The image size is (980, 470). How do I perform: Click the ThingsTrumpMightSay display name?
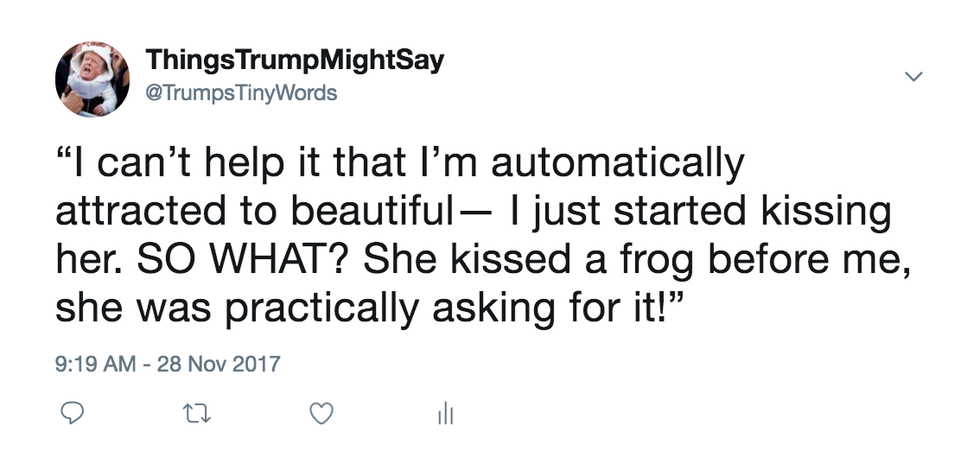click(295, 61)
